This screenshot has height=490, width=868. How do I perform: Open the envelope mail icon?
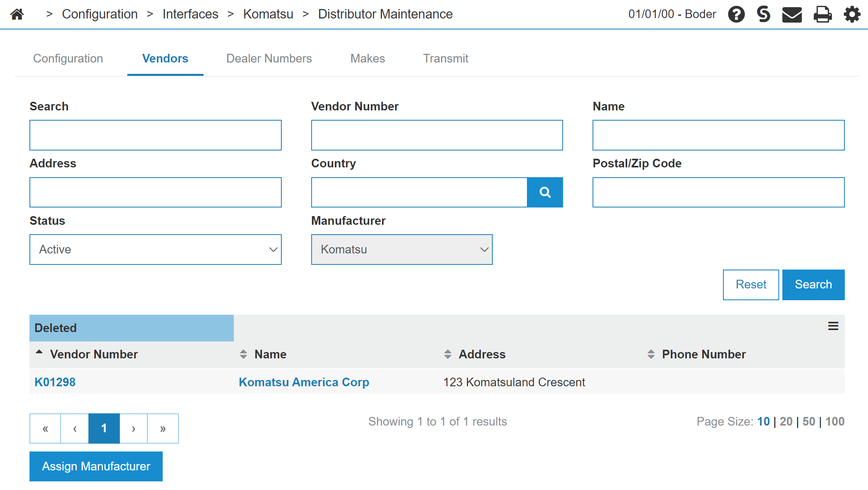792,15
